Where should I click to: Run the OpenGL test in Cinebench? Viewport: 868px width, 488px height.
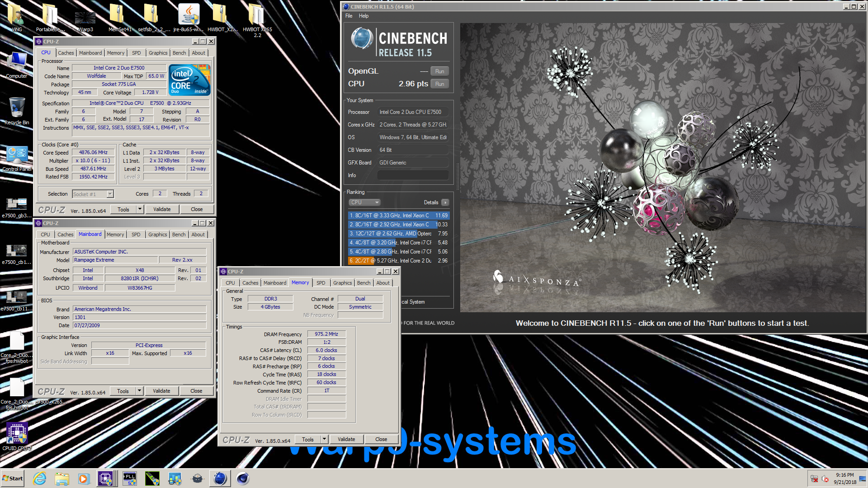(439, 71)
